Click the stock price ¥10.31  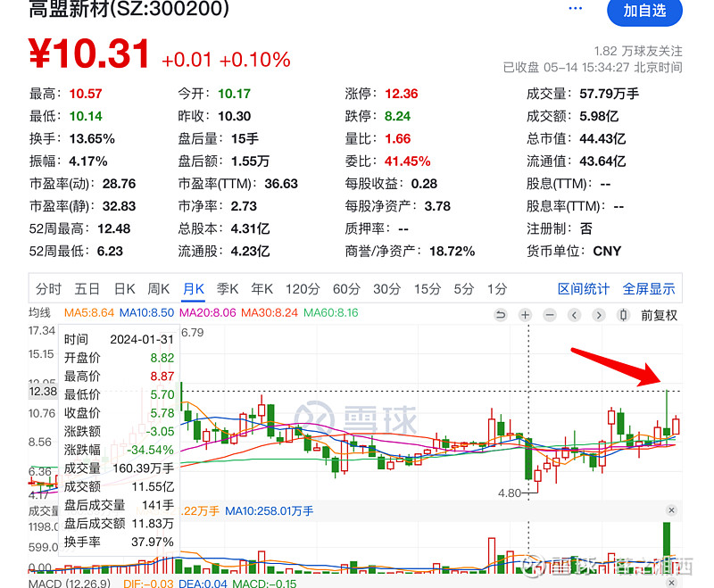tap(89, 54)
